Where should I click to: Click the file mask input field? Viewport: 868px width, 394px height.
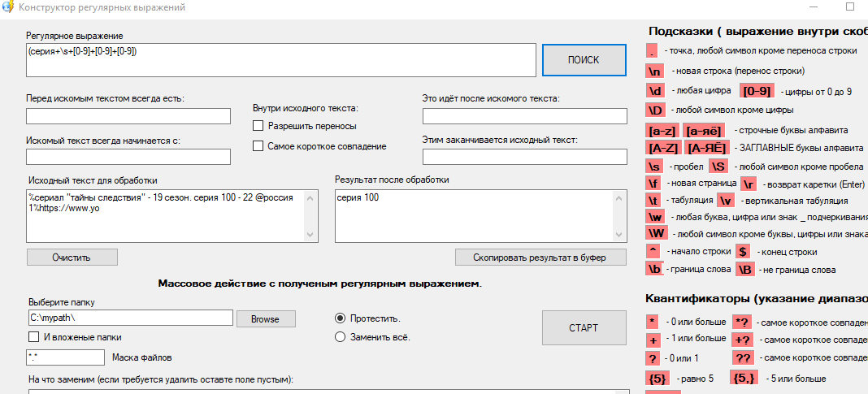tap(66, 357)
